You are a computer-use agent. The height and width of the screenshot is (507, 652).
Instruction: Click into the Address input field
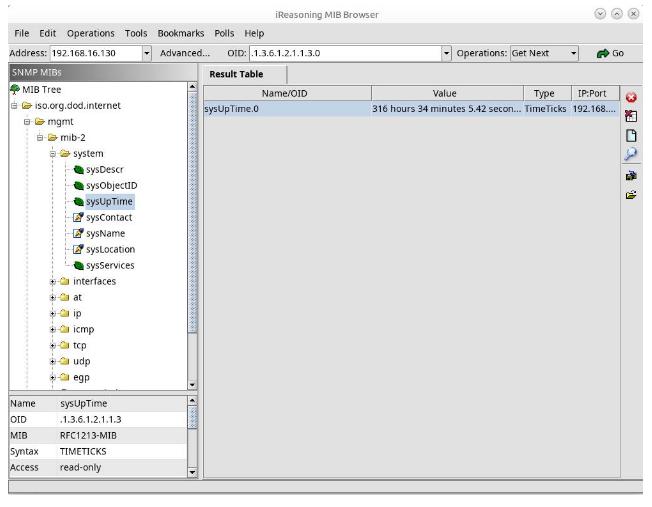pyautogui.click(x=96, y=53)
